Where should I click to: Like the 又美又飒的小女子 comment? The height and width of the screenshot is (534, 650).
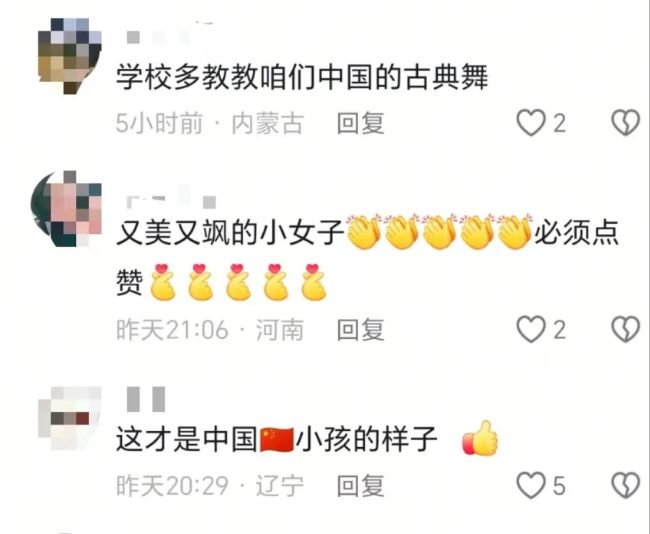pos(531,329)
